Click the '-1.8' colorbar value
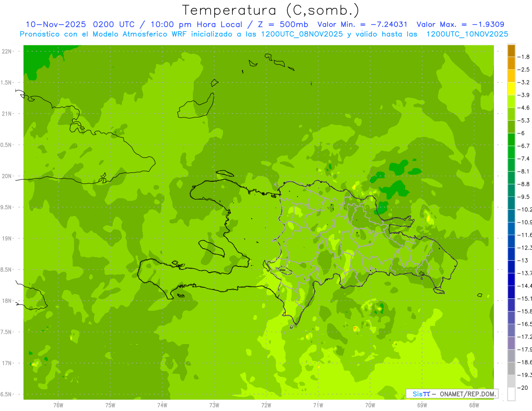The height and width of the screenshot is (411, 532). [524, 57]
